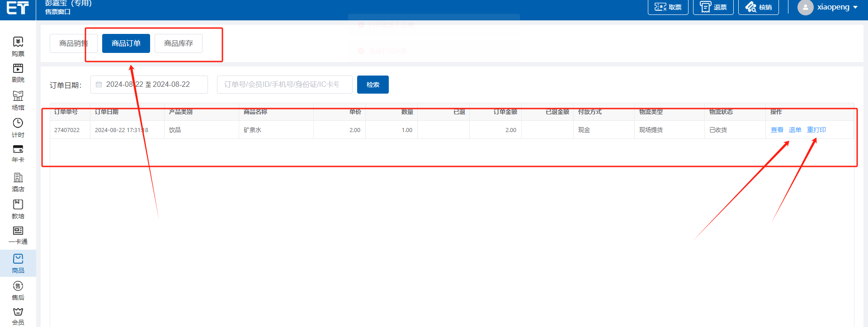The image size is (868, 327).
Task: Select the 一卡通 card sidebar icon
Action: coord(18,231)
